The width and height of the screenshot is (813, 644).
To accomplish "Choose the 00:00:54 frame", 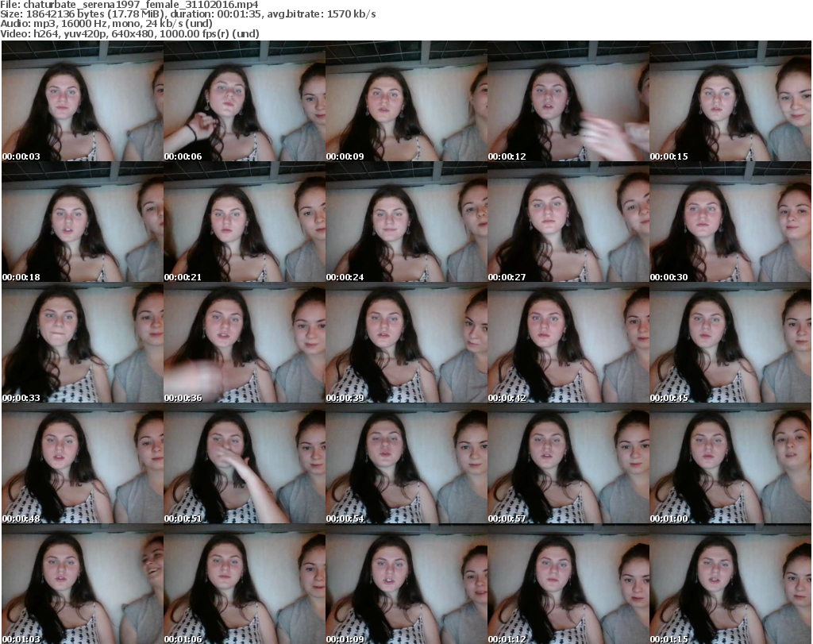I will click(x=406, y=464).
